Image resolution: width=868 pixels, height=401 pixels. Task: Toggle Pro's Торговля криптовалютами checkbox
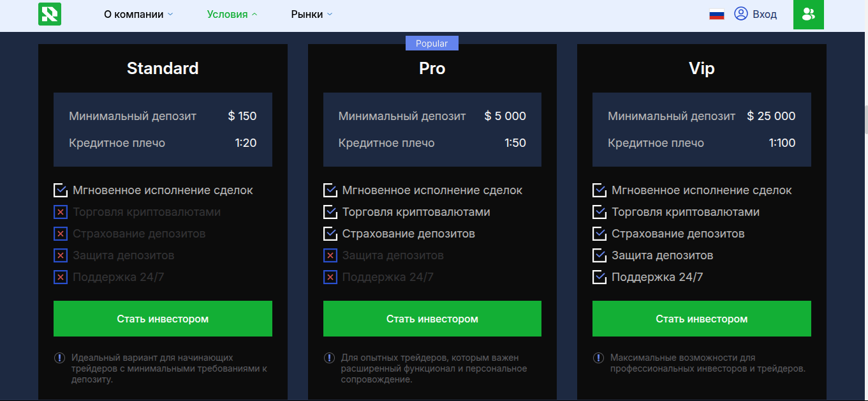[x=330, y=212]
